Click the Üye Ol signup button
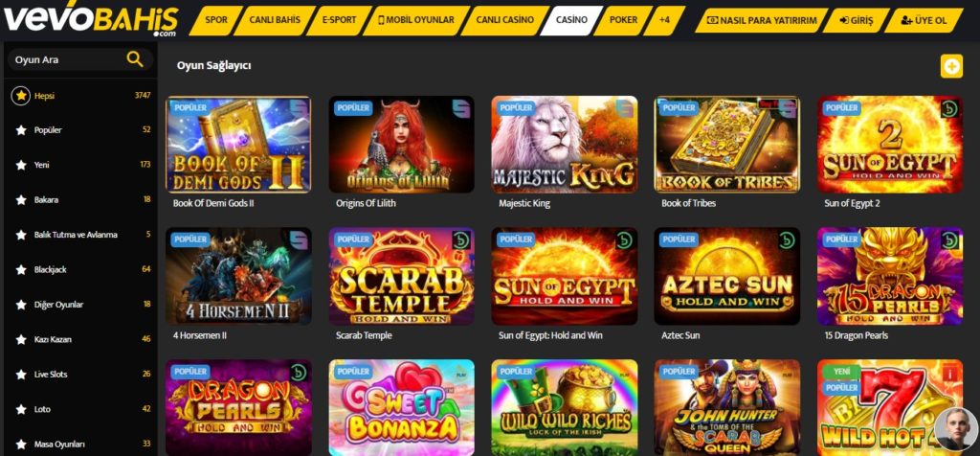Viewport: 980px width, 456px height. (924, 21)
